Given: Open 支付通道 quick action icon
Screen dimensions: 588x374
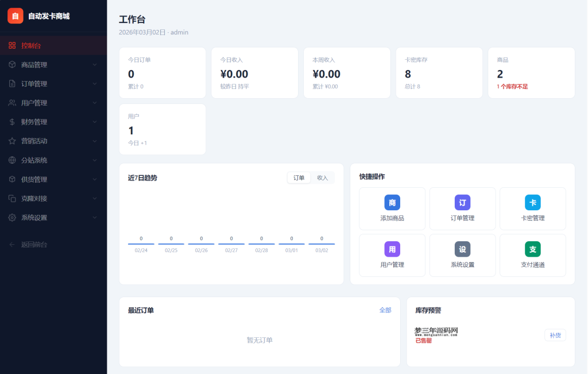Looking at the screenshot, I should [532, 249].
